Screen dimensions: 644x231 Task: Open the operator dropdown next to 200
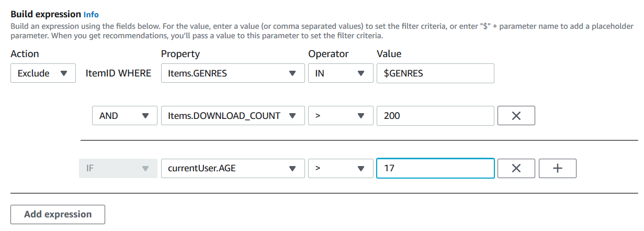pos(340,116)
